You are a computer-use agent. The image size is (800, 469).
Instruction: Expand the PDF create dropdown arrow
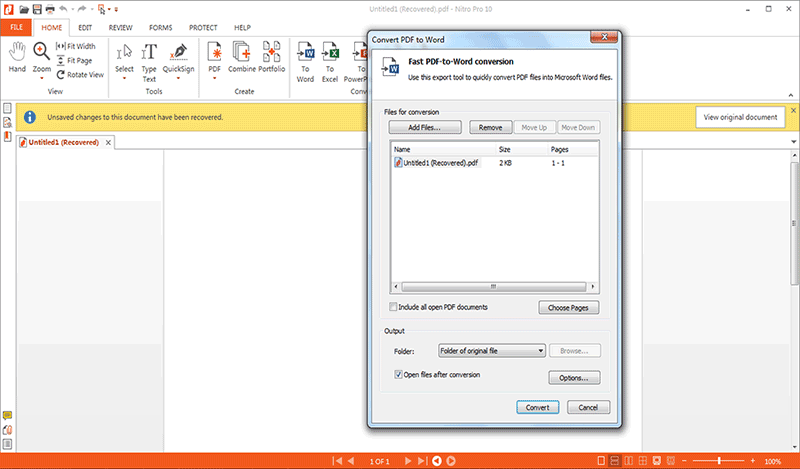point(214,79)
